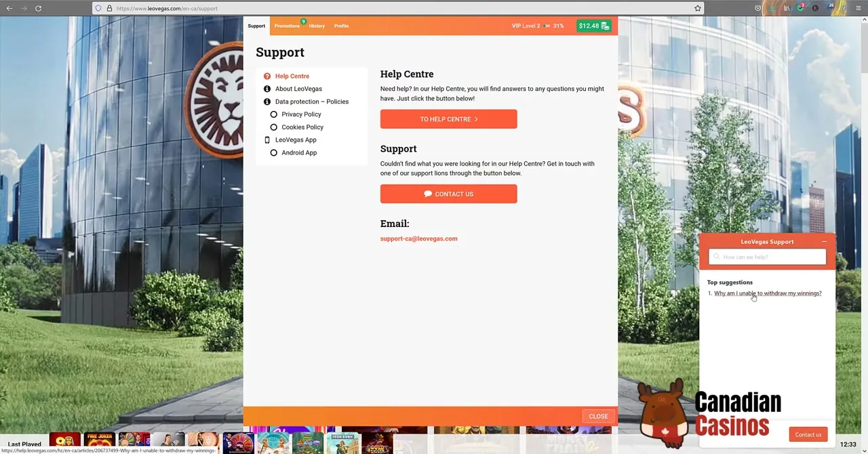Click the question mark icon beside Help Centre
The height and width of the screenshot is (454, 868).
point(267,76)
